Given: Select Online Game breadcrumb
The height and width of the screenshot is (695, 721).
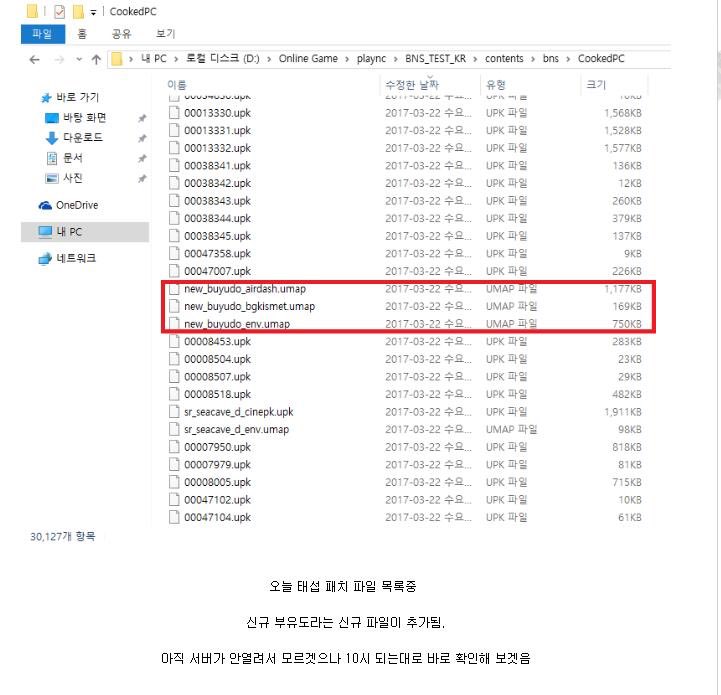Looking at the screenshot, I should (308, 58).
